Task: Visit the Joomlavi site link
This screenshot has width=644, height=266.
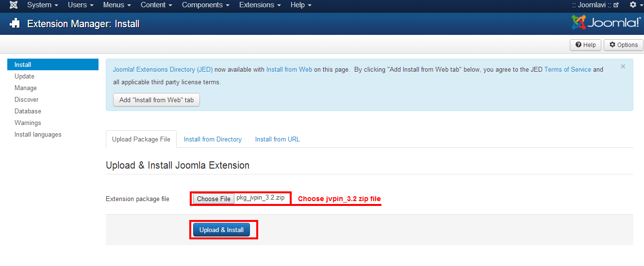Action: (595, 5)
